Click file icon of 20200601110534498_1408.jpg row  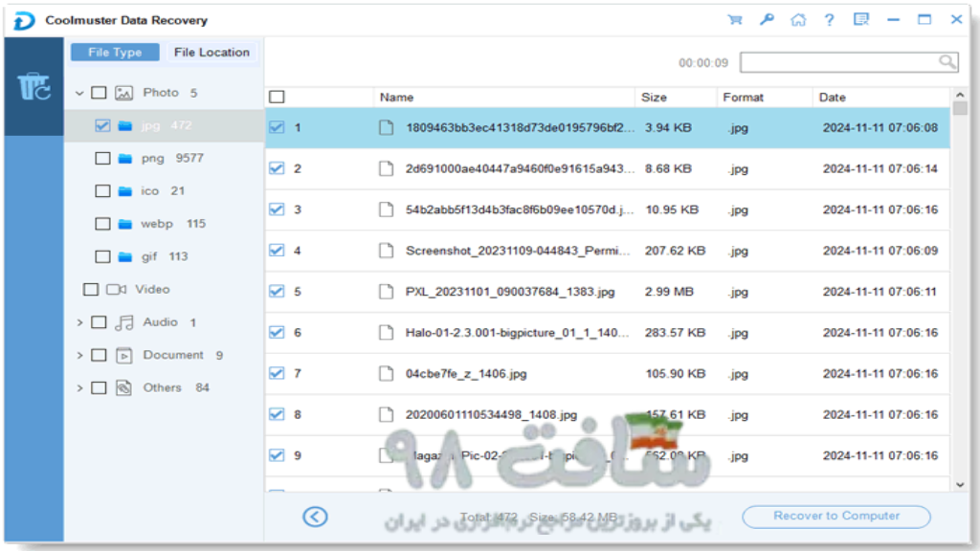387,415
